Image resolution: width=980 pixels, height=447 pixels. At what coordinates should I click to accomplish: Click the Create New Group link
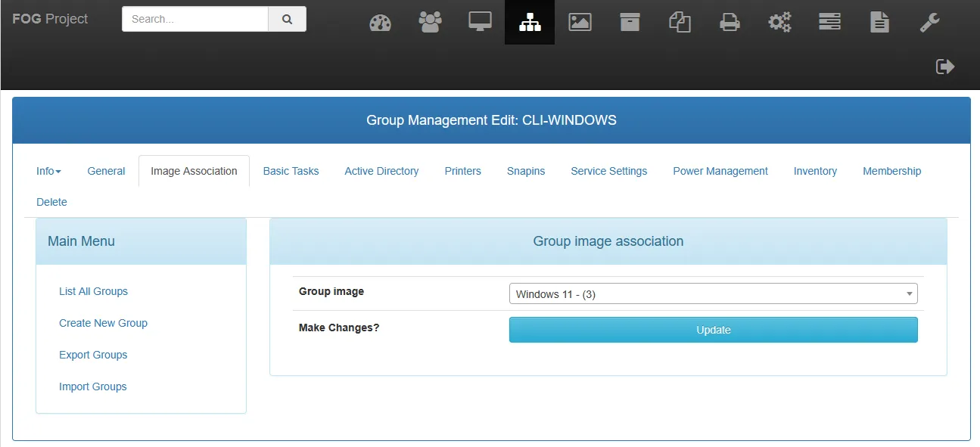(x=103, y=323)
